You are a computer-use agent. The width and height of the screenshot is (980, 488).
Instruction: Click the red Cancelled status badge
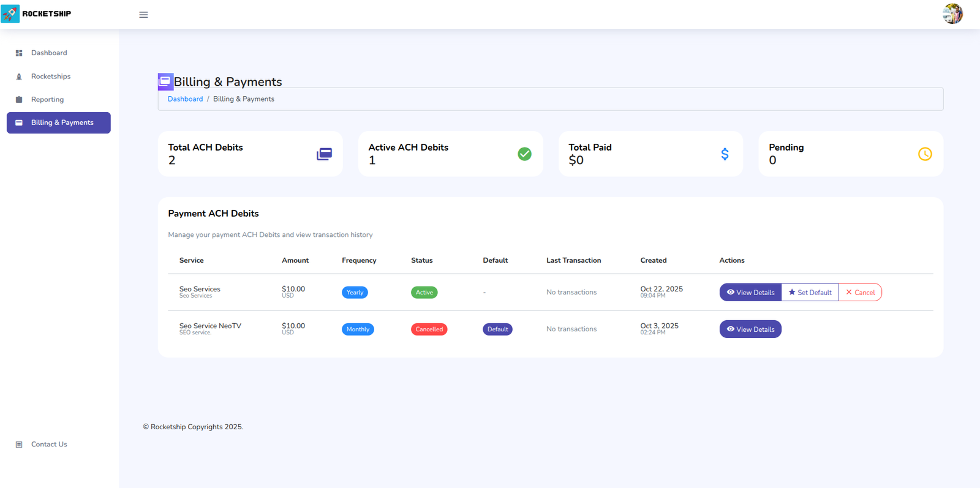(429, 329)
